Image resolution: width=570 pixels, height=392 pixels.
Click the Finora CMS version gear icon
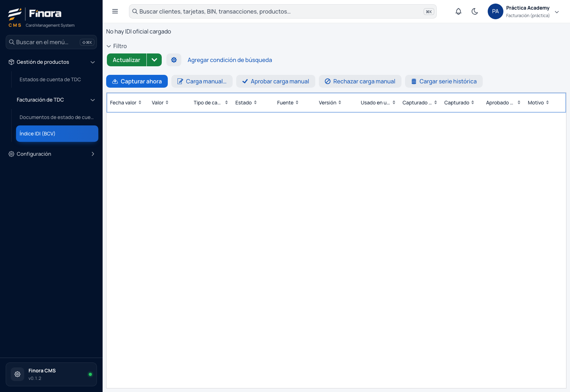pyautogui.click(x=17, y=374)
